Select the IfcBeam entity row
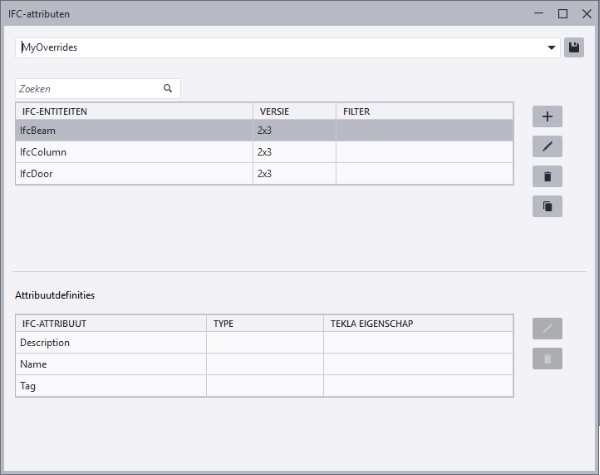Viewport: 600px width, 475px height. click(264, 131)
